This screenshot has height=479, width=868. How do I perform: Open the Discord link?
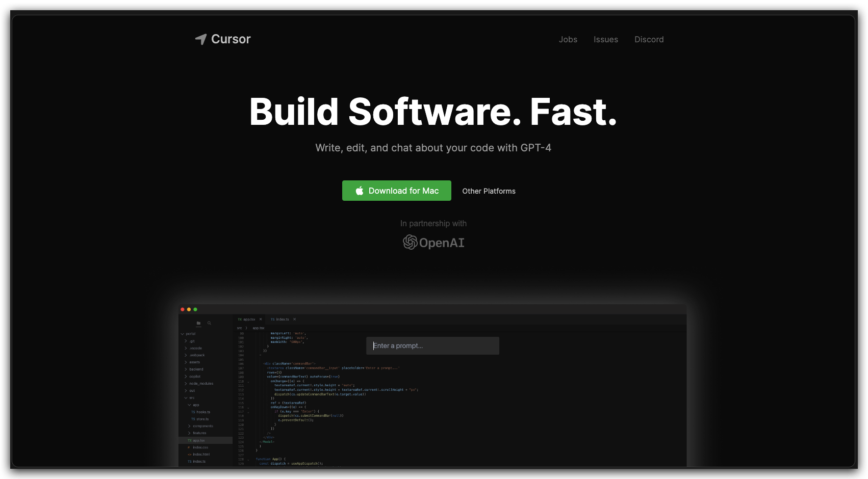649,39
